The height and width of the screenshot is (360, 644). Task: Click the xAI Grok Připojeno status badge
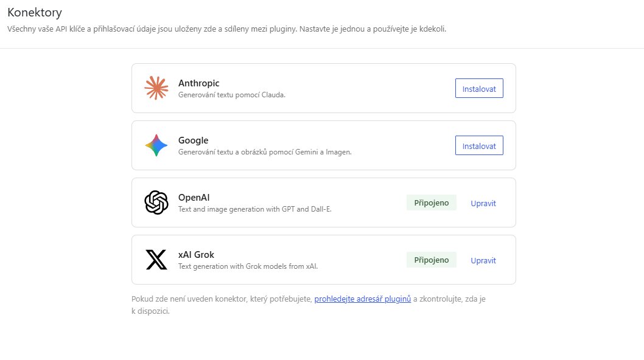431,260
